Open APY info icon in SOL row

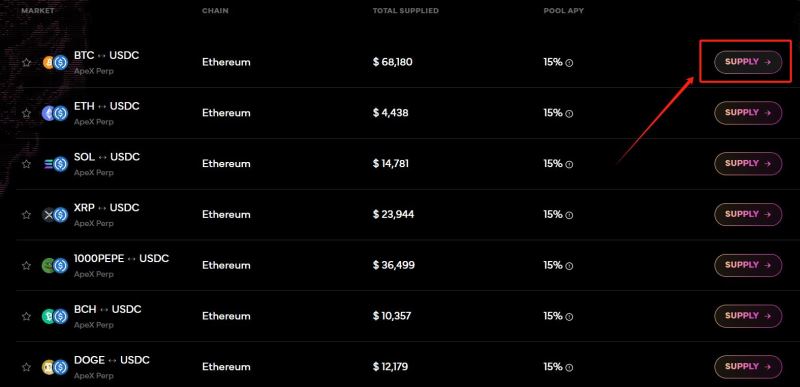coord(569,165)
